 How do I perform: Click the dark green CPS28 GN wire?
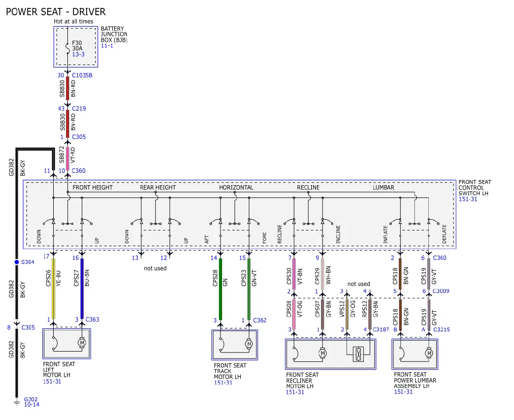click(220, 289)
